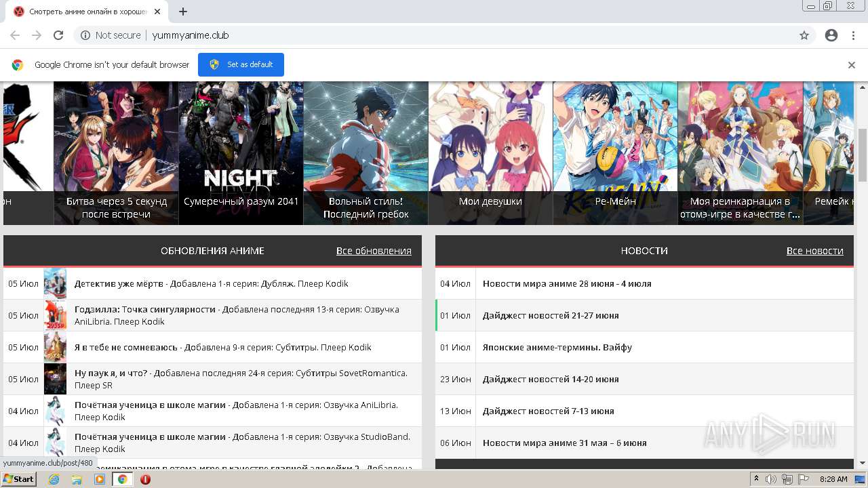
Task: Open Битва через 5 секунд после встречи poster
Action: tap(116, 153)
